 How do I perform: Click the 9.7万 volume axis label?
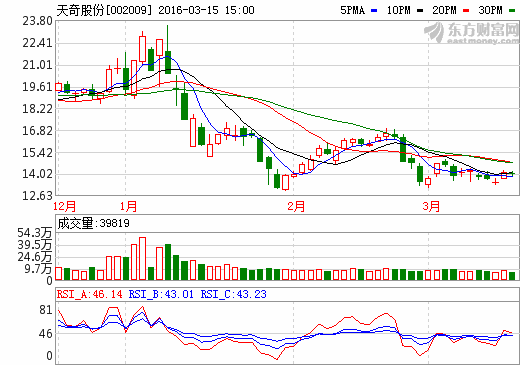[38, 269]
